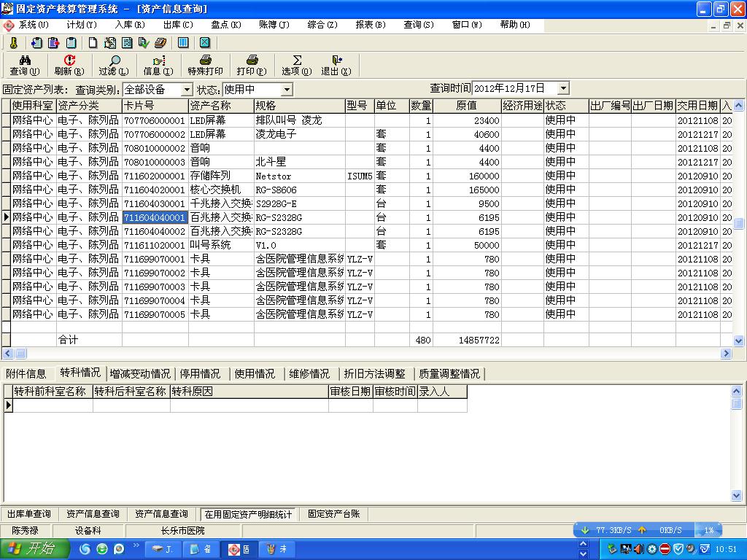Click the volume speaker tray icon

click(x=639, y=549)
